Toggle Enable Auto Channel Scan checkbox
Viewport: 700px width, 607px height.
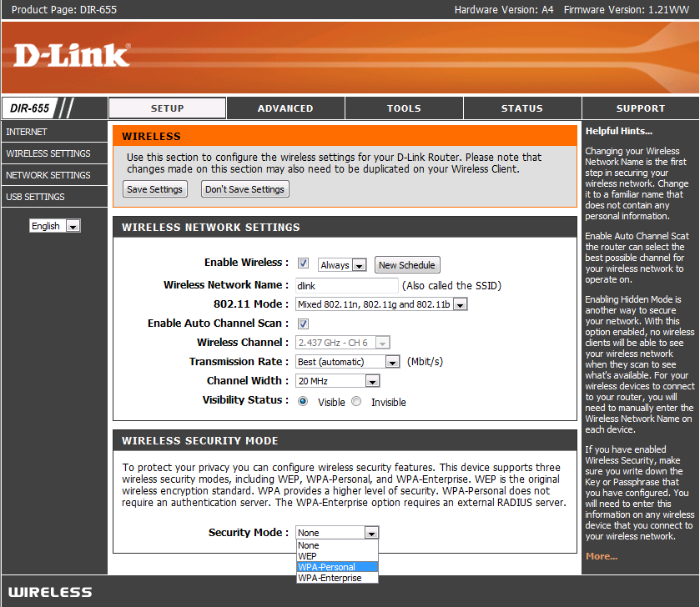click(303, 324)
